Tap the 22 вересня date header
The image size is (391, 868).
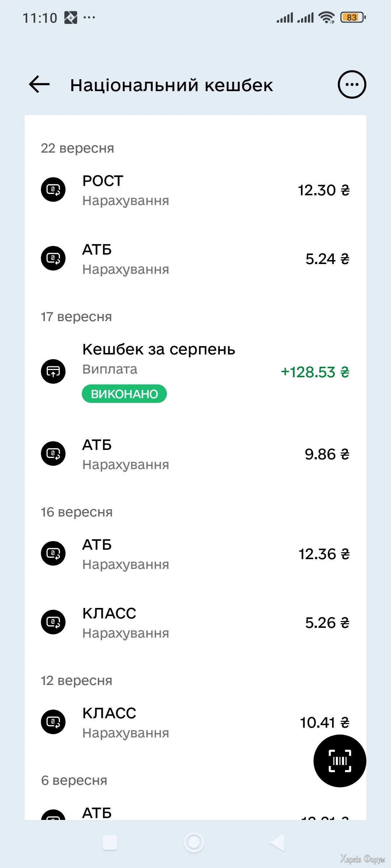tap(77, 148)
